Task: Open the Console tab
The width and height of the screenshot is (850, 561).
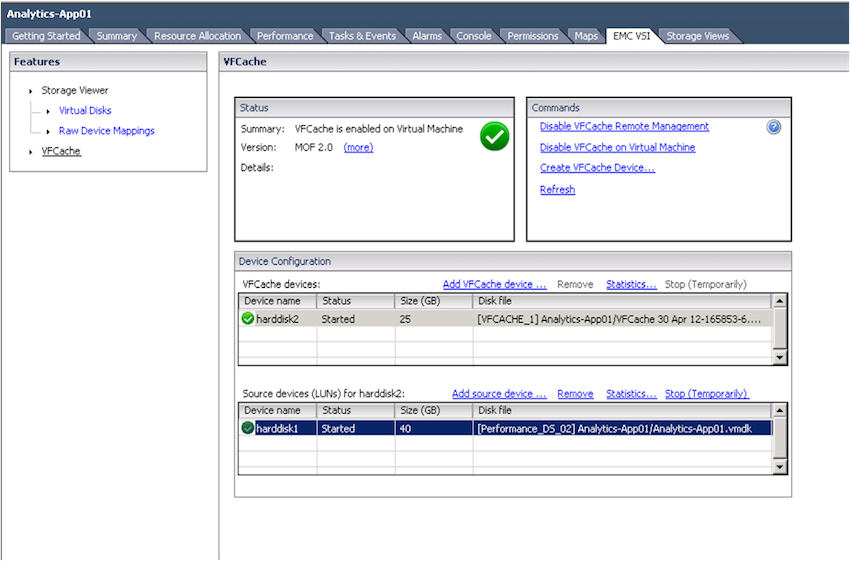Action: point(474,36)
